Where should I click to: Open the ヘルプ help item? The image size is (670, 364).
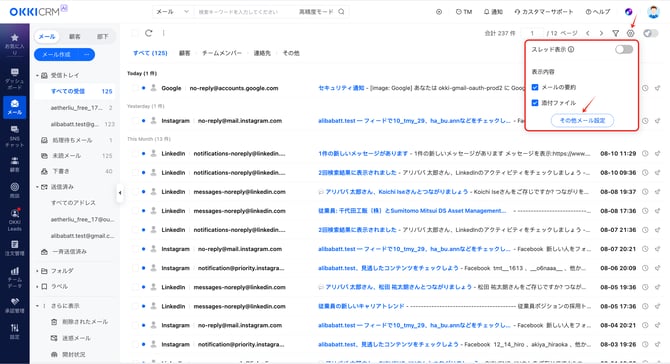point(598,12)
